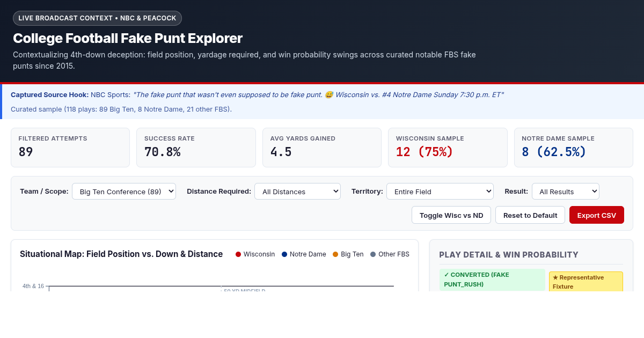
Task: Click the Success Rate 70.8% card
Action: pos(196,148)
